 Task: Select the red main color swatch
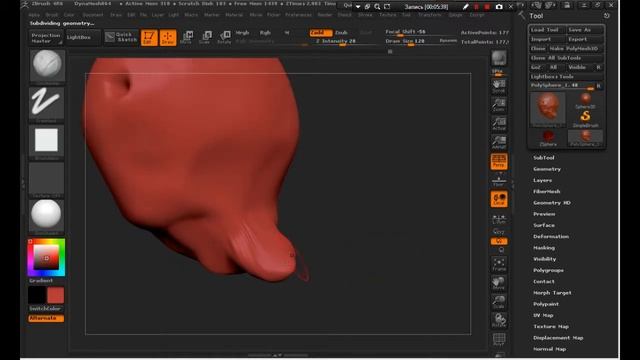[56, 295]
